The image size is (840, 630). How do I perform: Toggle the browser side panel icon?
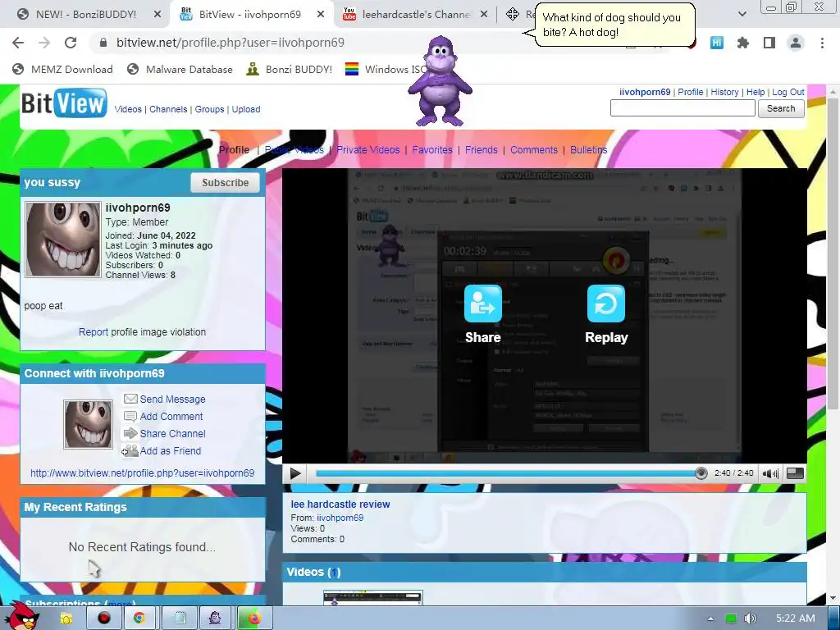(x=769, y=43)
